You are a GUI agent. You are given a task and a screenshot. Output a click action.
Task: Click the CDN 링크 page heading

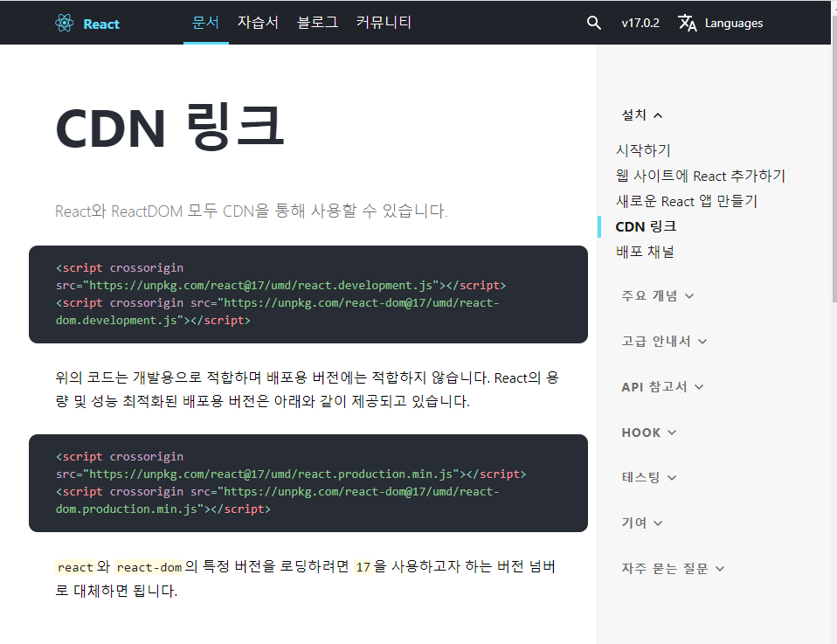click(x=169, y=128)
